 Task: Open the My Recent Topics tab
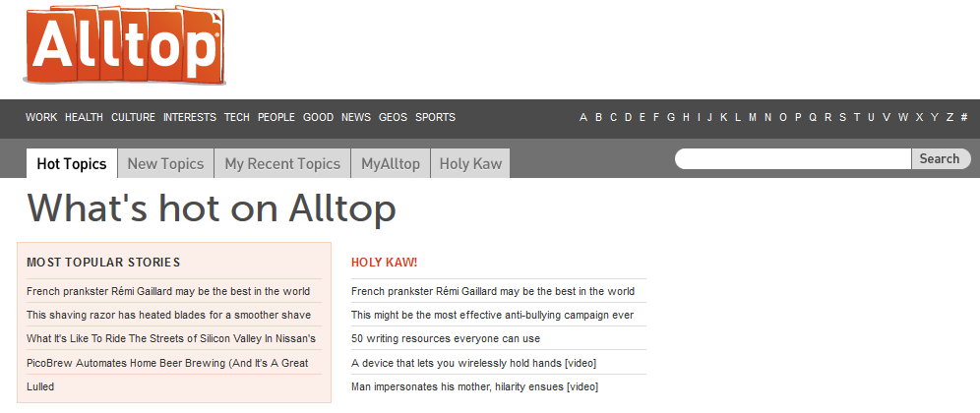point(282,163)
